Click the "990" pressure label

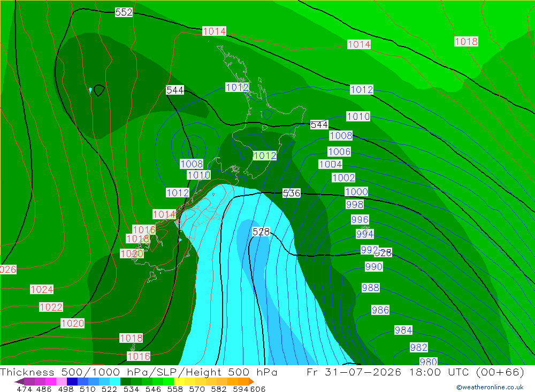click(x=373, y=266)
